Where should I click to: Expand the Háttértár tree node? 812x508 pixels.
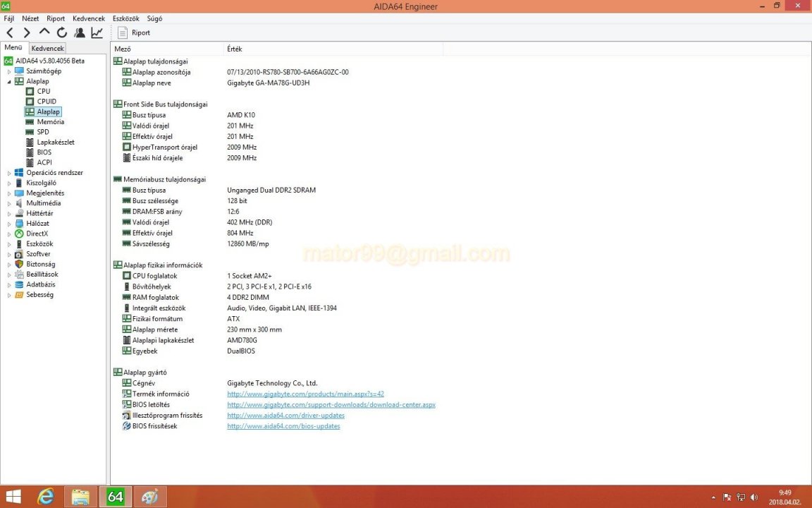[x=8, y=214]
